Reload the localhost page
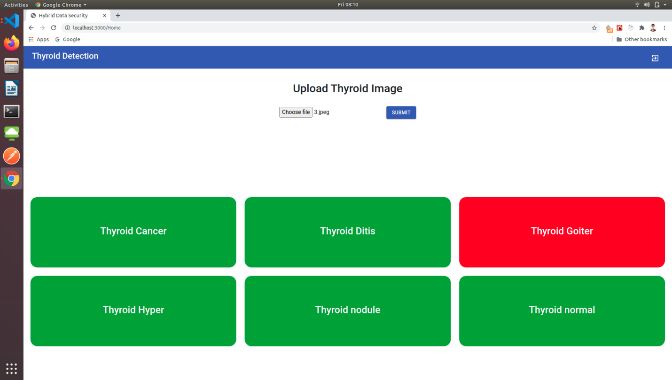The height and width of the screenshot is (380, 672). coord(54,27)
